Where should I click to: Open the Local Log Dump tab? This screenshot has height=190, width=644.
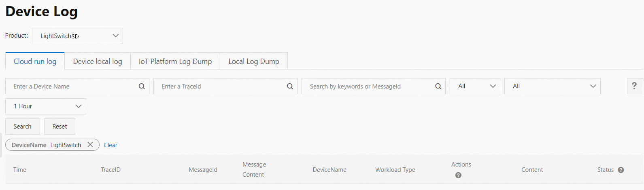[254, 61]
